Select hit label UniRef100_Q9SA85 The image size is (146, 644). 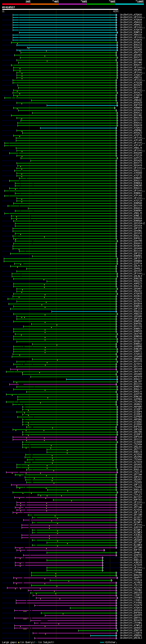point(131,50)
